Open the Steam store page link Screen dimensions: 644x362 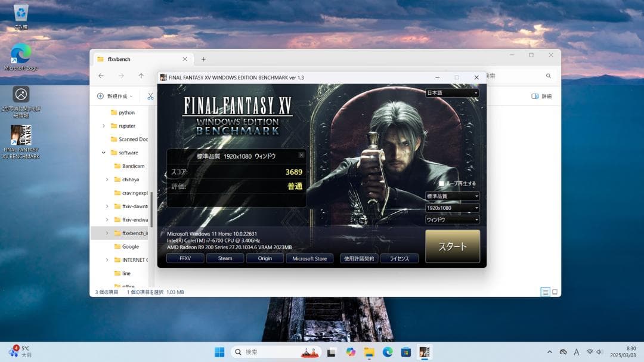click(225, 258)
